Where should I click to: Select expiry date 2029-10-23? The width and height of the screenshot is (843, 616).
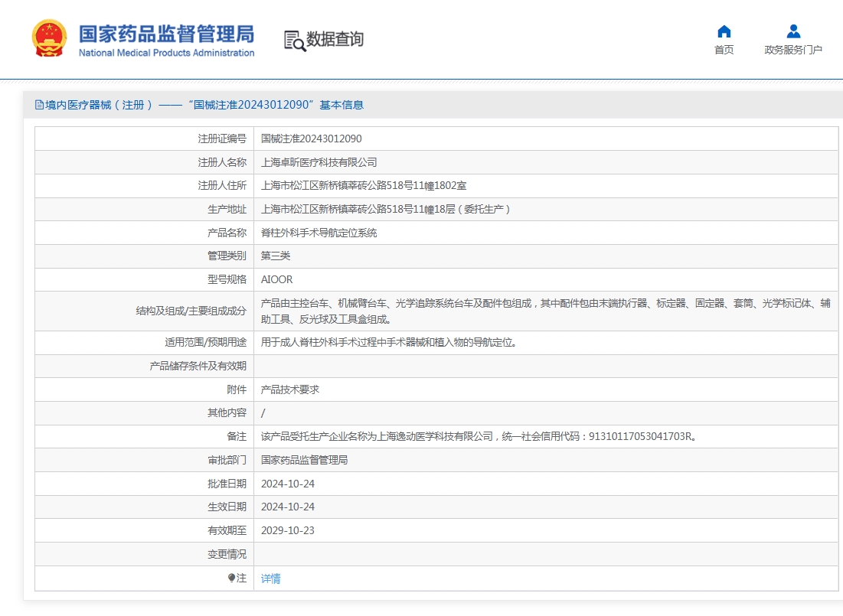point(288,530)
